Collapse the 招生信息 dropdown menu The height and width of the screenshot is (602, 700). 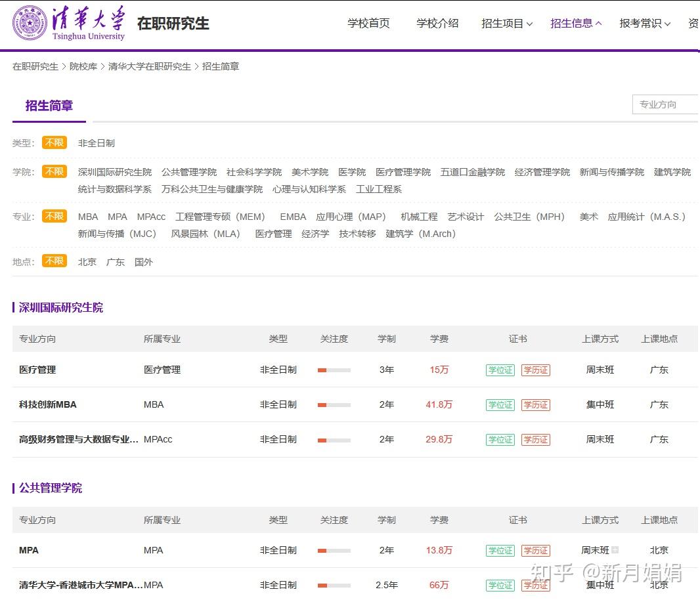tap(576, 23)
